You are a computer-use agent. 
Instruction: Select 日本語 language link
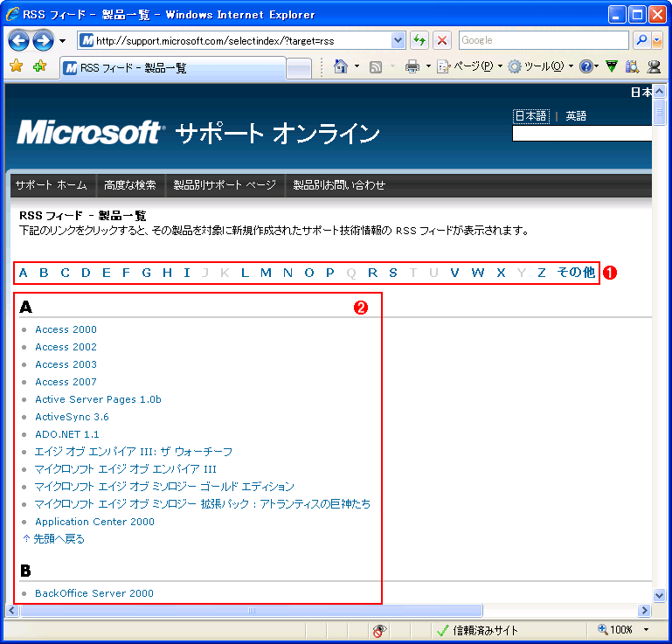(530, 116)
